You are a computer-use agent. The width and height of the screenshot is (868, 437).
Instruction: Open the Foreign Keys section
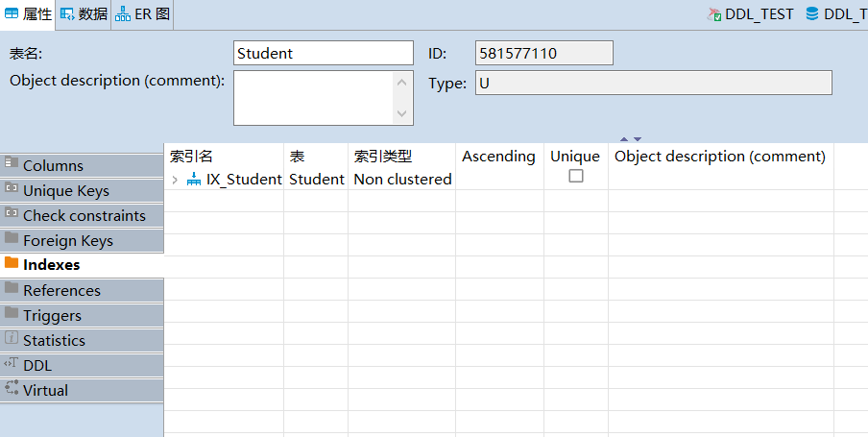[67, 240]
